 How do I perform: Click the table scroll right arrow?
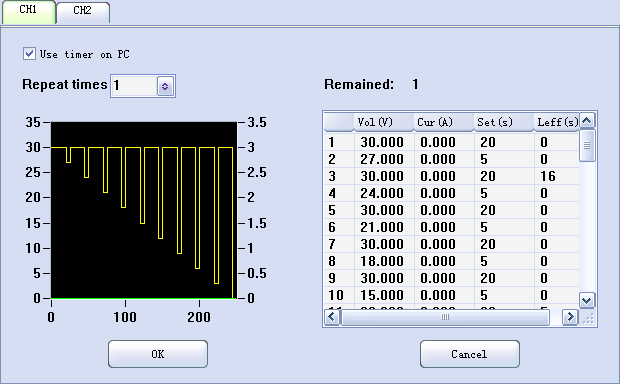(570, 317)
